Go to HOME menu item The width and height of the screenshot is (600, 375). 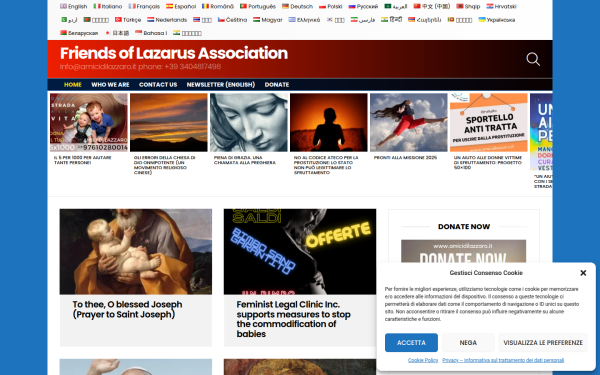73,85
